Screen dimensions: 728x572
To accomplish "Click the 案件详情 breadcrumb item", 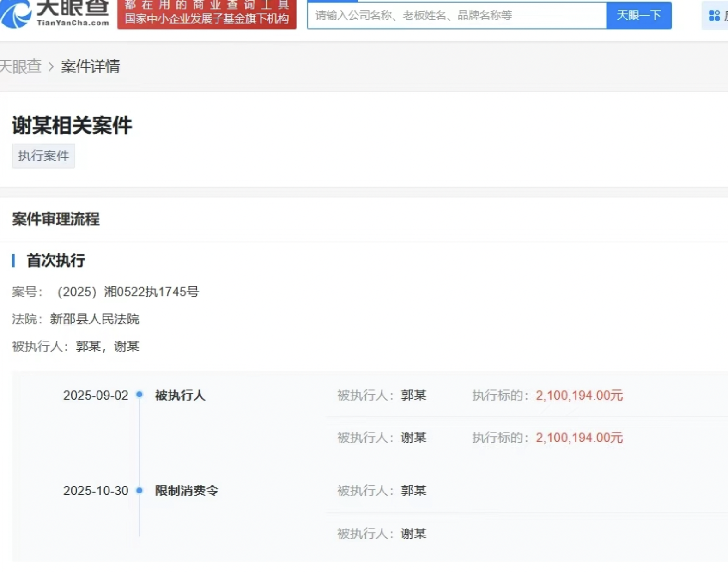I will tap(91, 67).
